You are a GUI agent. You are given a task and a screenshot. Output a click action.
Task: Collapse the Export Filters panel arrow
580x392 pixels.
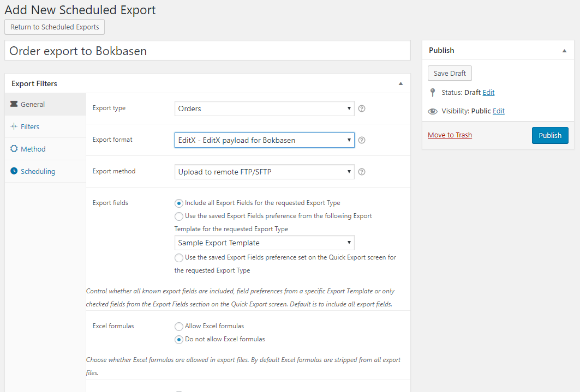click(400, 83)
